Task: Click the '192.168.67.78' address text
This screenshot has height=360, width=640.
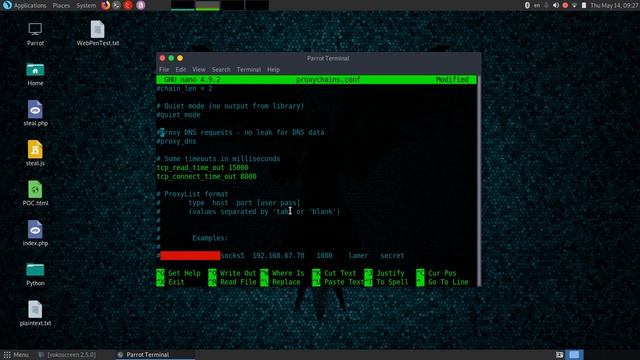Action: click(x=278, y=256)
